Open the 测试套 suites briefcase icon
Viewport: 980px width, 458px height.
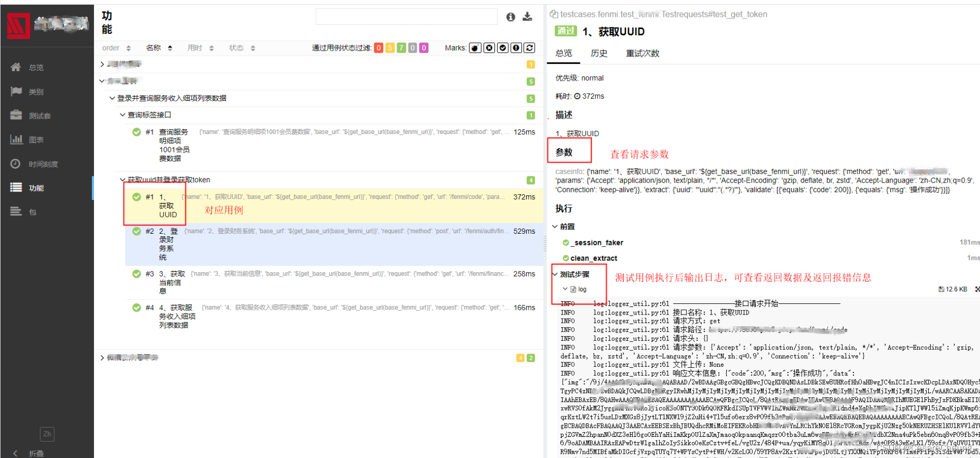[16, 115]
